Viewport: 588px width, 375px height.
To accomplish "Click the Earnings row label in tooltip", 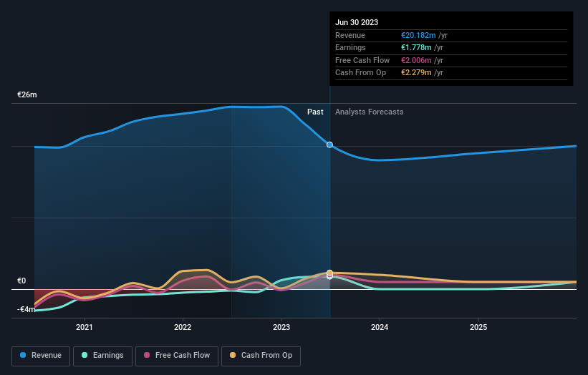I will [x=350, y=47].
